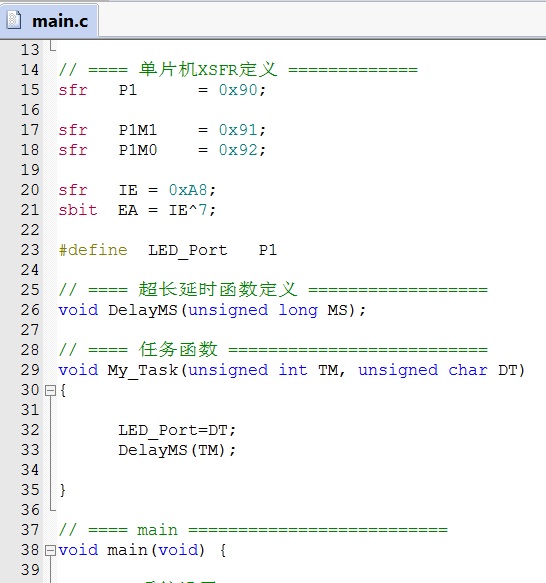546x583 pixels.
Task: Click on IE^7 expression
Action: point(188,210)
